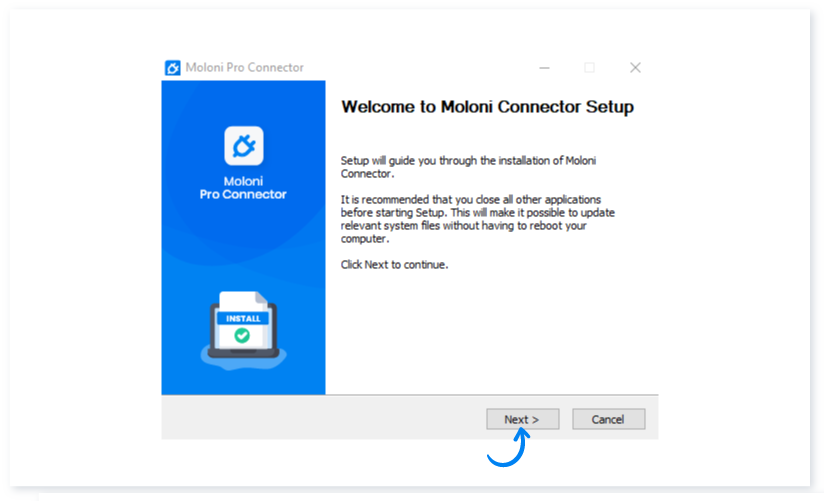824x501 pixels.
Task: Close the Moloni Pro Connector window
Action: pos(635,67)
